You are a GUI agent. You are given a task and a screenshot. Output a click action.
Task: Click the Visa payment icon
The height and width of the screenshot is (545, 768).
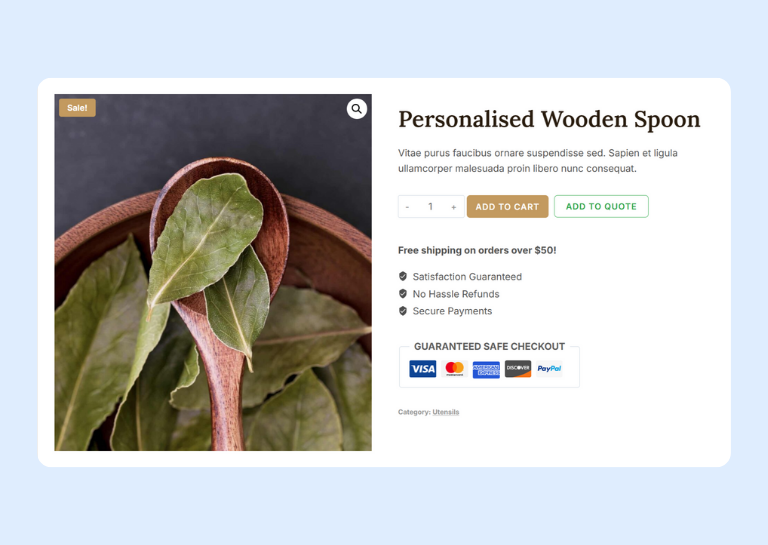(x=423, y=369)
